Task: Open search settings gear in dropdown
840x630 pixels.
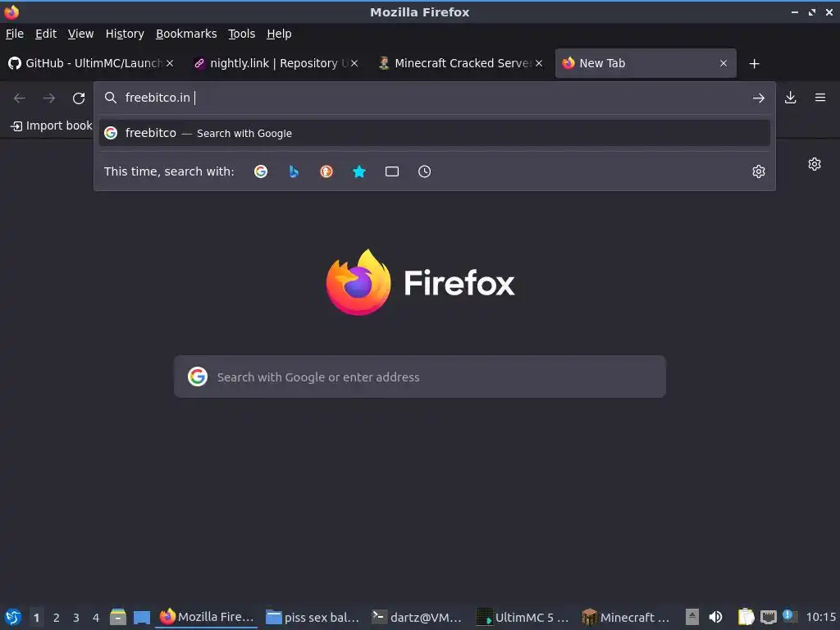Action: click(x=759, y=171)
